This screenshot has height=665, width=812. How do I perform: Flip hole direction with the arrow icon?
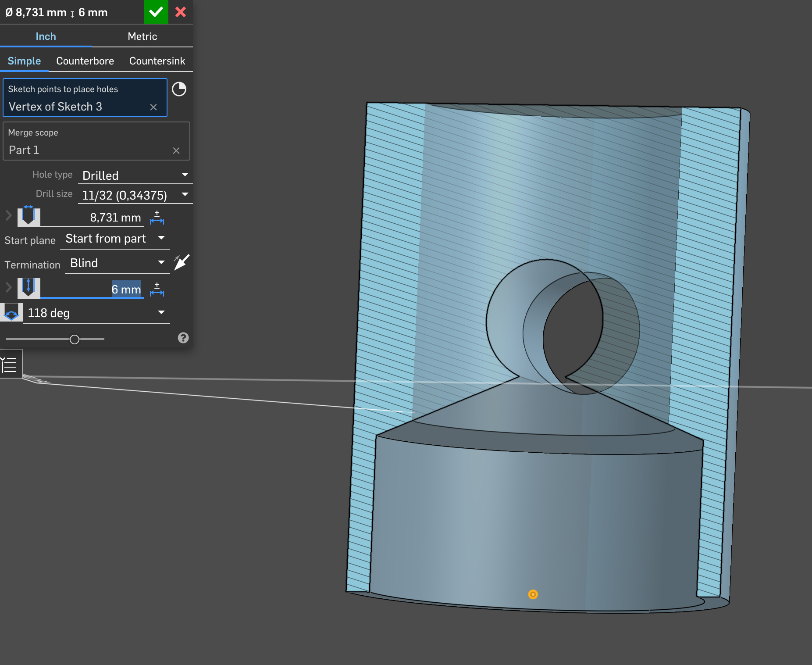tap(182, 262)
